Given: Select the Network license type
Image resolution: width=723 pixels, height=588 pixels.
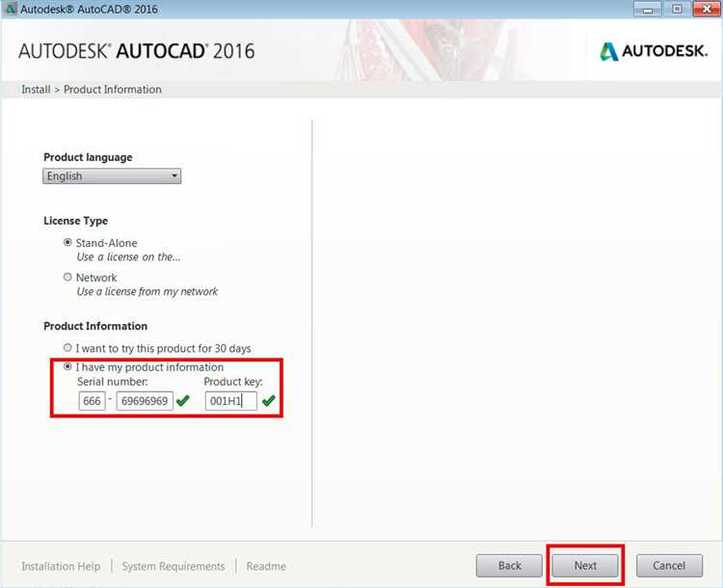Looking at the screenshot, I should point(67,278).
